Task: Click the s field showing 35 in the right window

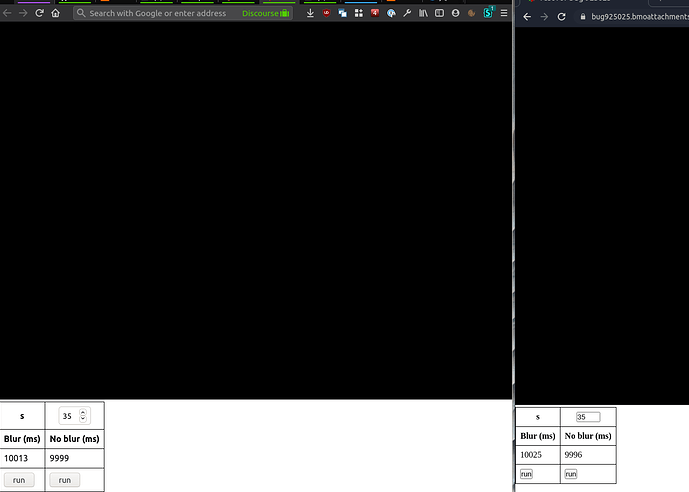Action: 588,417
